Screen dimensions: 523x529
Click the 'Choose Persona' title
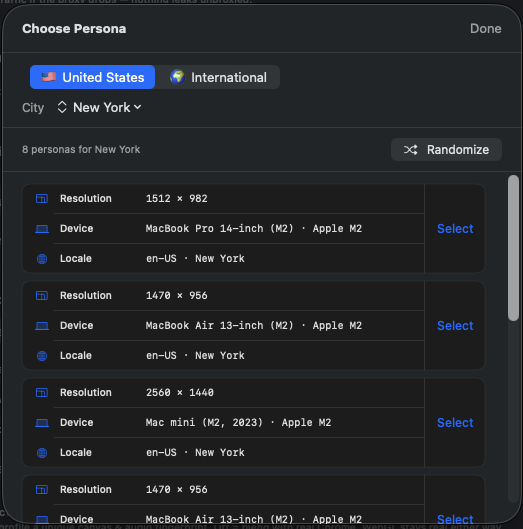(74, 29)
